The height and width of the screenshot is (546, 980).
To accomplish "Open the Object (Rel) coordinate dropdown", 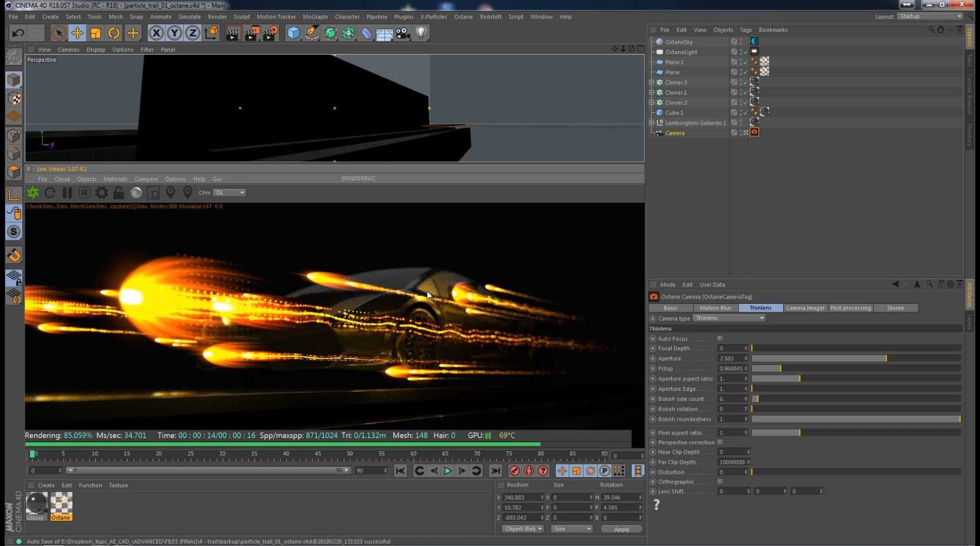I will (x=523, y=529).
